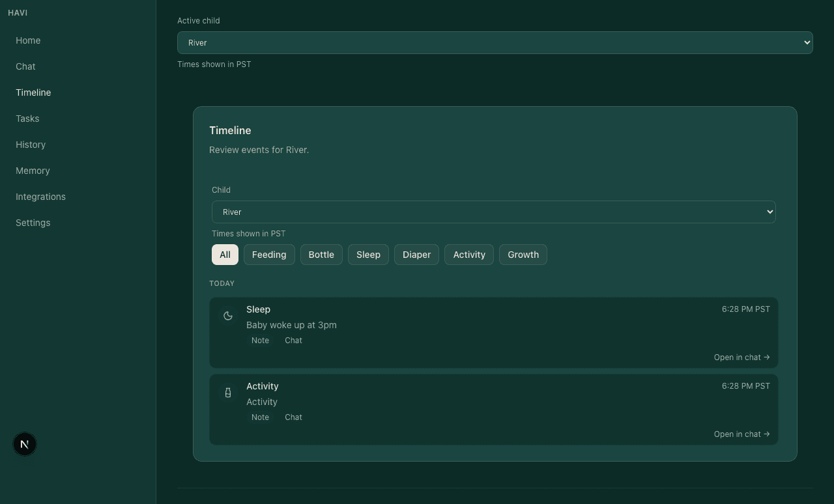The image size is (834, 504).
Task: Select Tasks in the sidebar
Action: (x=27, y=119)
